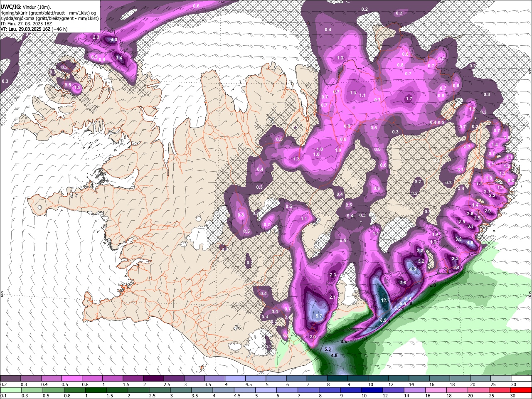532x399 pixels.
Task: Click the 8.9 precipitation value on the map
Action: point(384,320)
